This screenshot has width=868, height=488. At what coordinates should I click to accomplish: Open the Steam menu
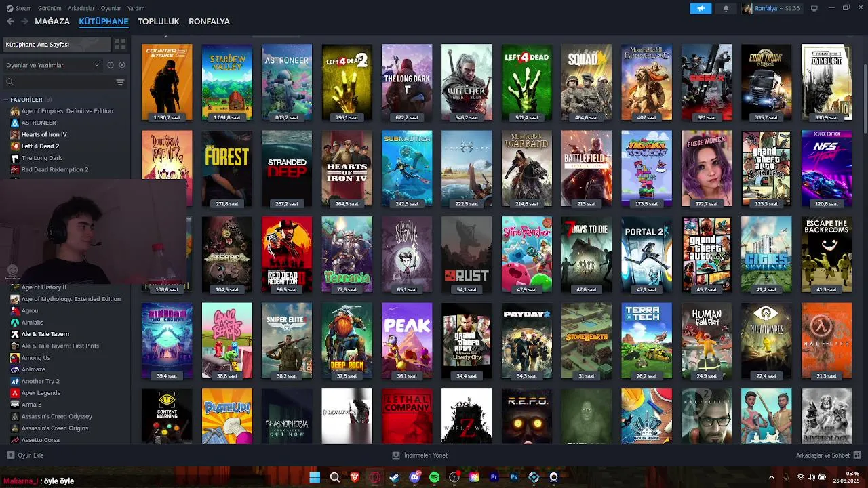19,8
